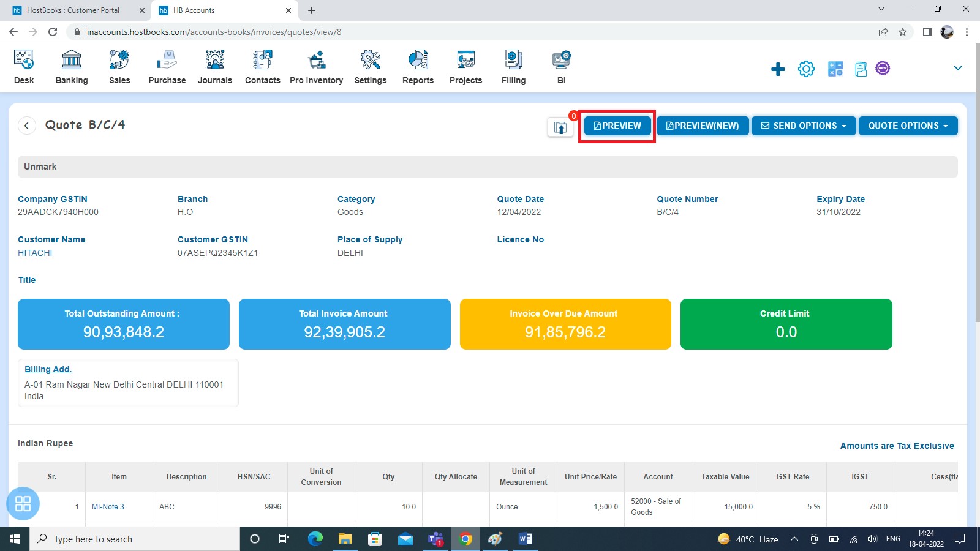Screen dimensions: 980x551
Task: Open the QUOTE OPTIONS dropdown
Action: point(908,126)
